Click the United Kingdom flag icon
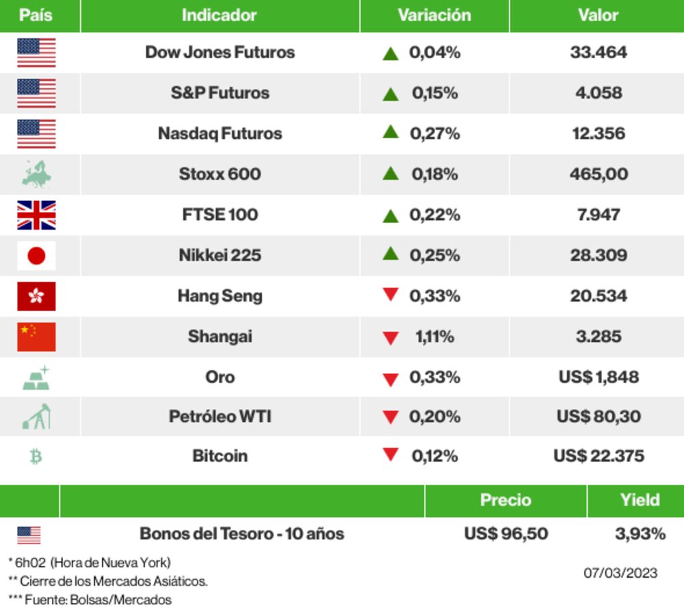The width and height of the screenshot is (684, 616). tap(36, 215)
